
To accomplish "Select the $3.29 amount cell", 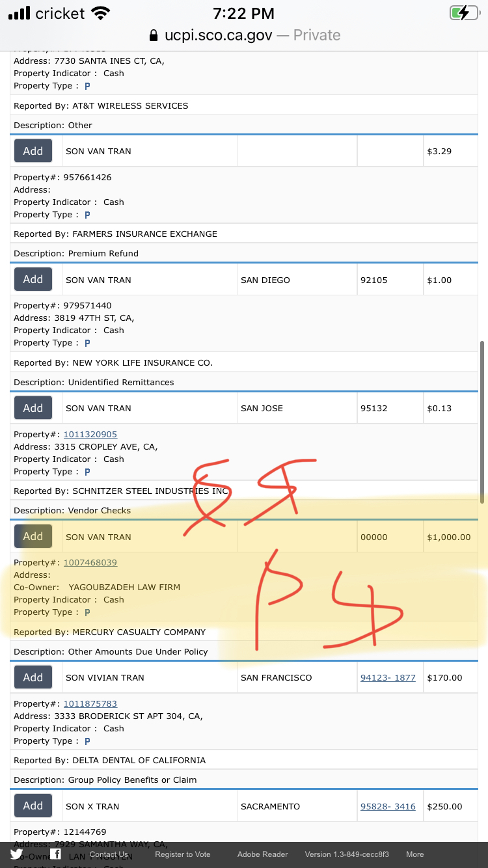I will [x=450, y=151].
